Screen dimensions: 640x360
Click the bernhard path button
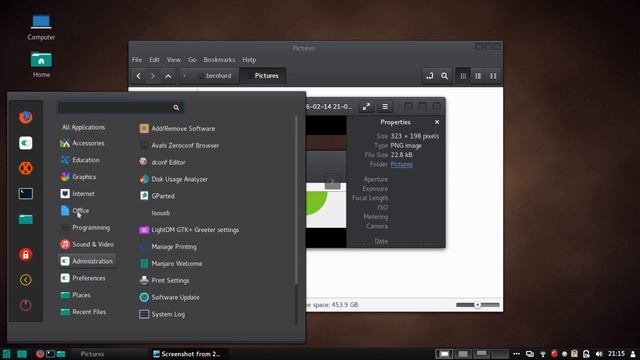tap(215, 76)
